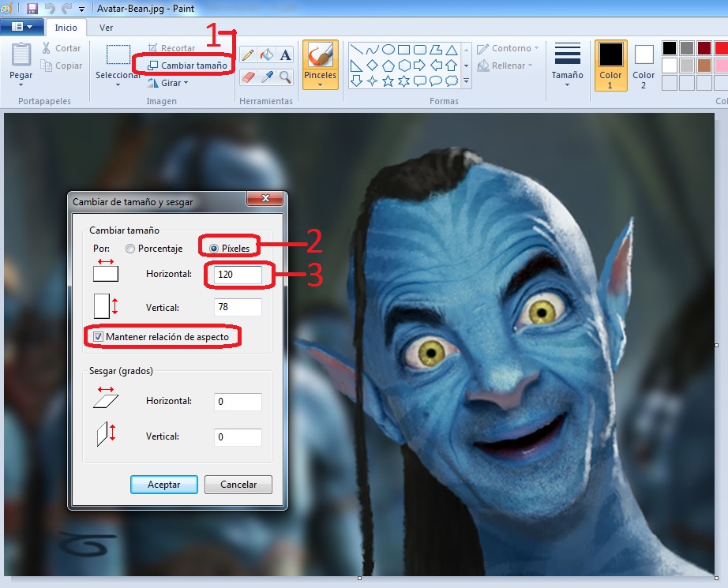Open the Contorno outline dropdown
This screenshot has width=728, height=588.
(508, 48)
